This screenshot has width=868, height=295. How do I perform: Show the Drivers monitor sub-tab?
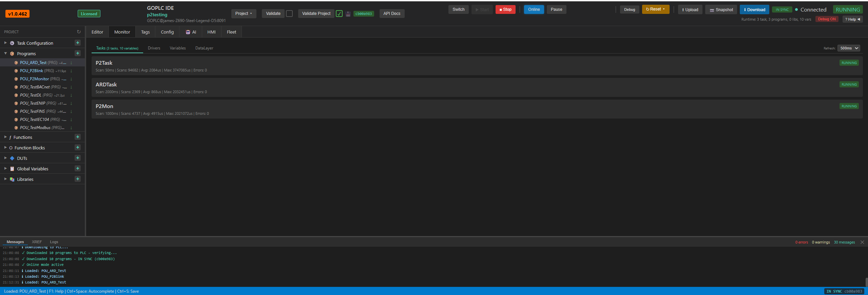154,48
